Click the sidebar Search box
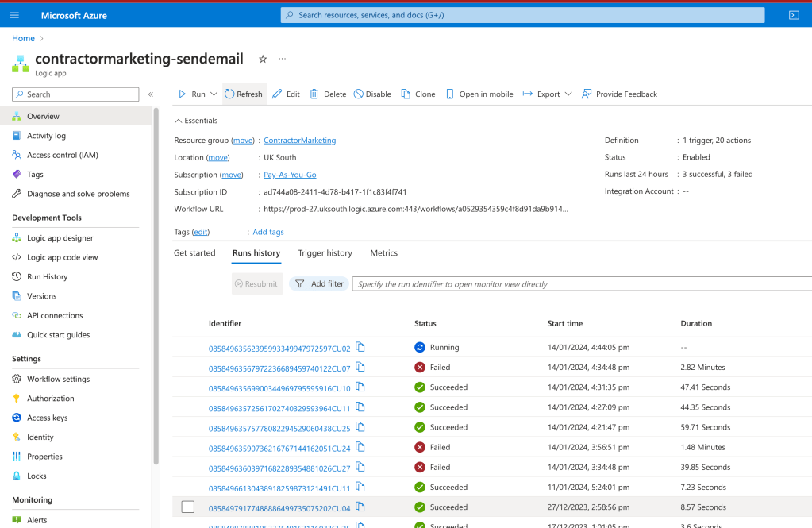The width and height of the screenshot is (812, 528). coord(75,94)
